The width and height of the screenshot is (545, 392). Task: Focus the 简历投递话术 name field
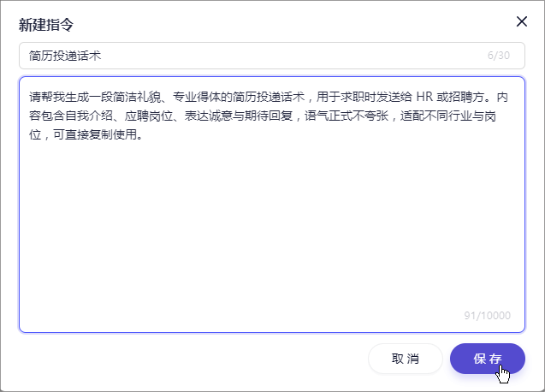pyautogui.click(x=272, y=56)
